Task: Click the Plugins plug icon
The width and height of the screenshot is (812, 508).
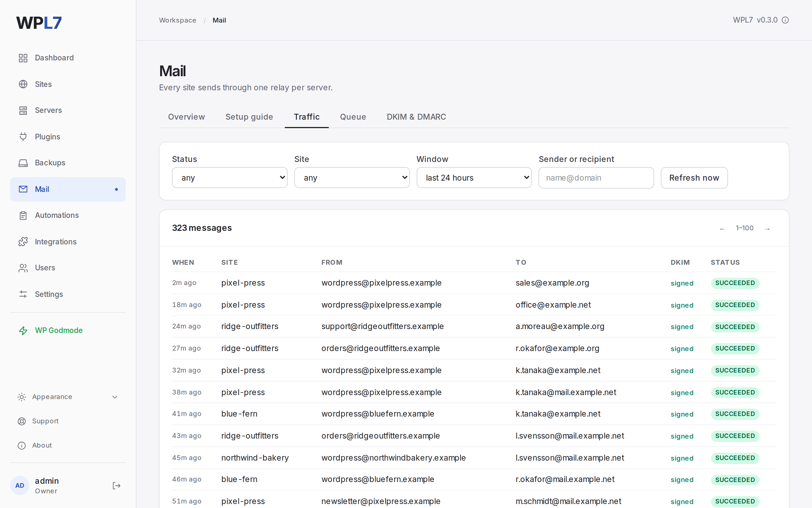Action: click(23, 137)
